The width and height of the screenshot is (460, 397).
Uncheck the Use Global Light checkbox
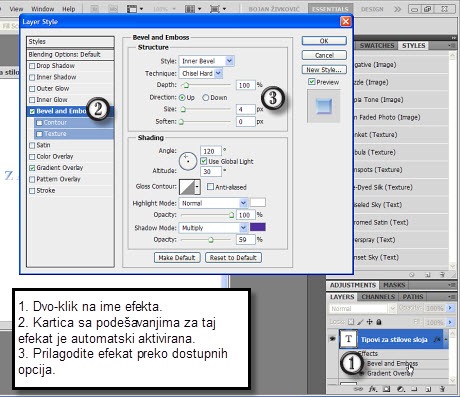(203, 161)
